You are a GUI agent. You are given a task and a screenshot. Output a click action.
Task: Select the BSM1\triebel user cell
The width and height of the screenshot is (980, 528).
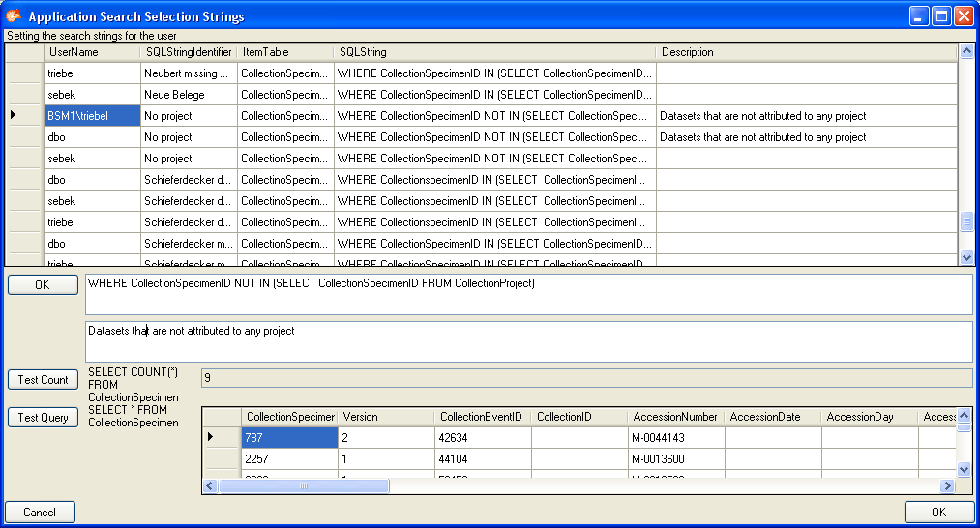pyautogui.click(x=93, y=116)
